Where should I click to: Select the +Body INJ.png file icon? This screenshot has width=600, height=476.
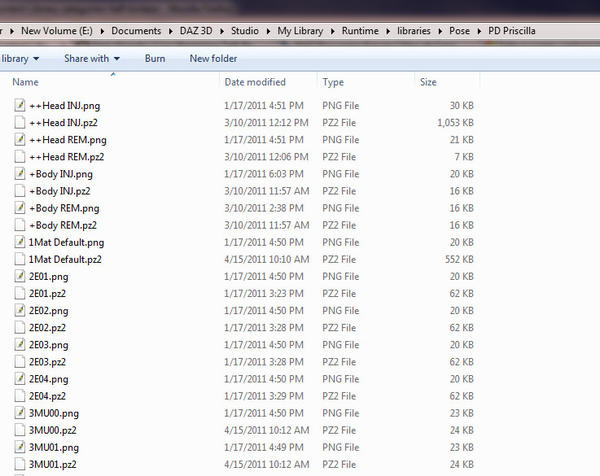[x=20, y=174]
